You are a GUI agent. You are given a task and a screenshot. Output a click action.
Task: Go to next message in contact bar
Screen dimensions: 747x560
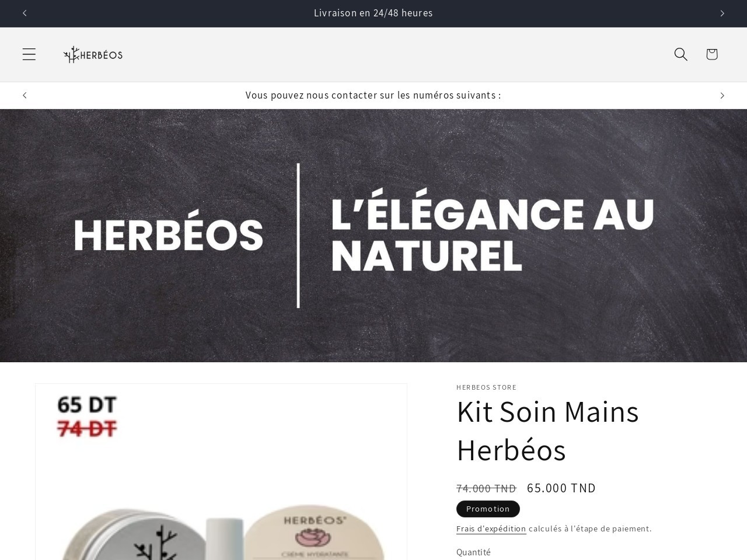(722, 95)
